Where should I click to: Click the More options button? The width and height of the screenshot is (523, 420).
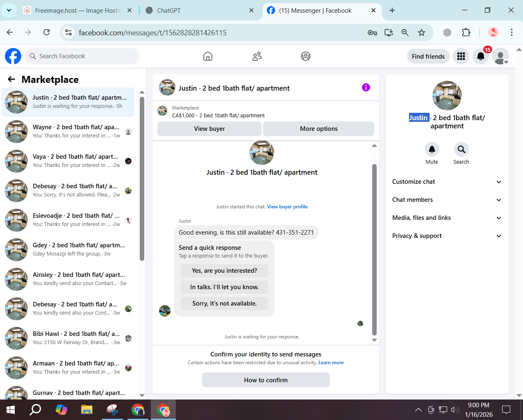318,128
